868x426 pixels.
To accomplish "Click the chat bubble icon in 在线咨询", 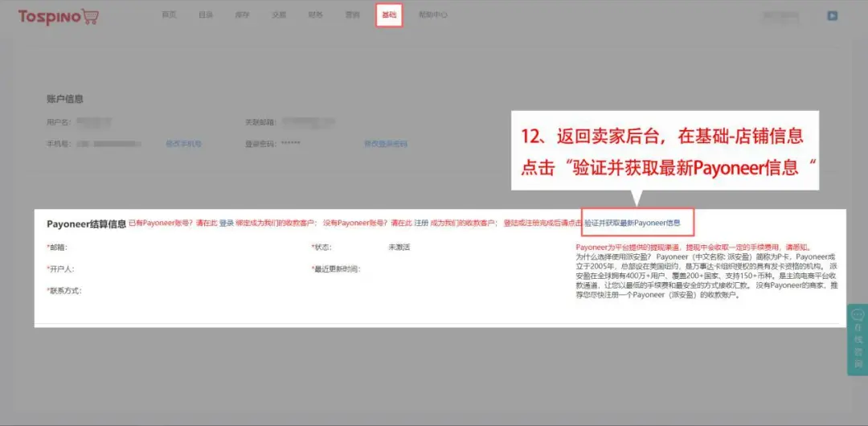I will coord(858,315).
